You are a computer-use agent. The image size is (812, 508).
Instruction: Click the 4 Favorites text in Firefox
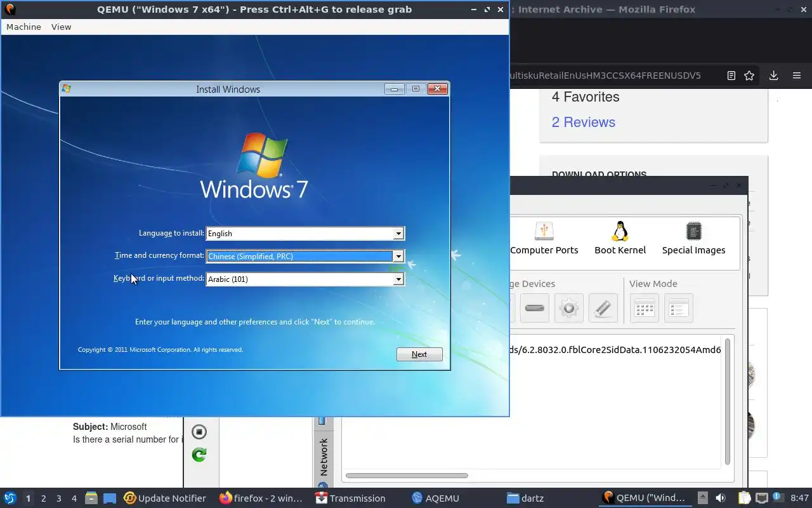click(x=586, y=97)
